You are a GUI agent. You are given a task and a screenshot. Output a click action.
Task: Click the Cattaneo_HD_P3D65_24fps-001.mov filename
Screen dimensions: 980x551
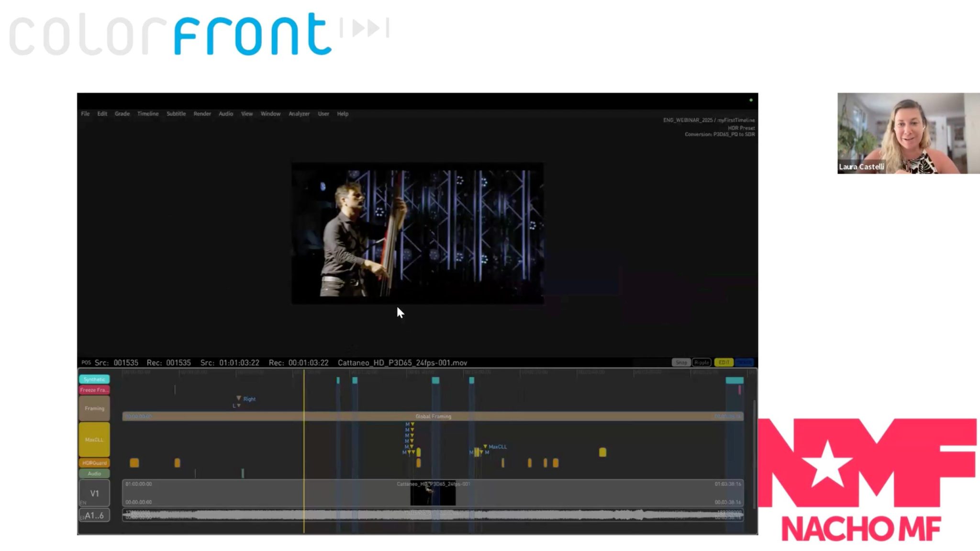point(402,362)
